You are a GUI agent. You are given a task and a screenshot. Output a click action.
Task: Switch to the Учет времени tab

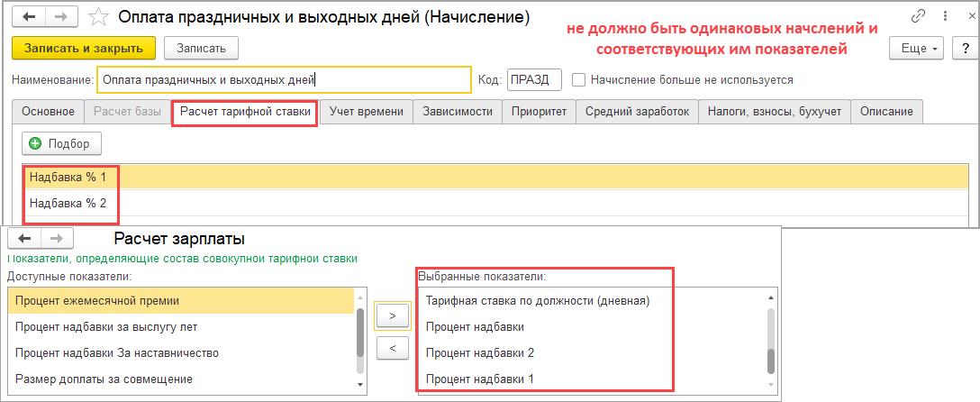pyautogui.click(x=366, y=112)
